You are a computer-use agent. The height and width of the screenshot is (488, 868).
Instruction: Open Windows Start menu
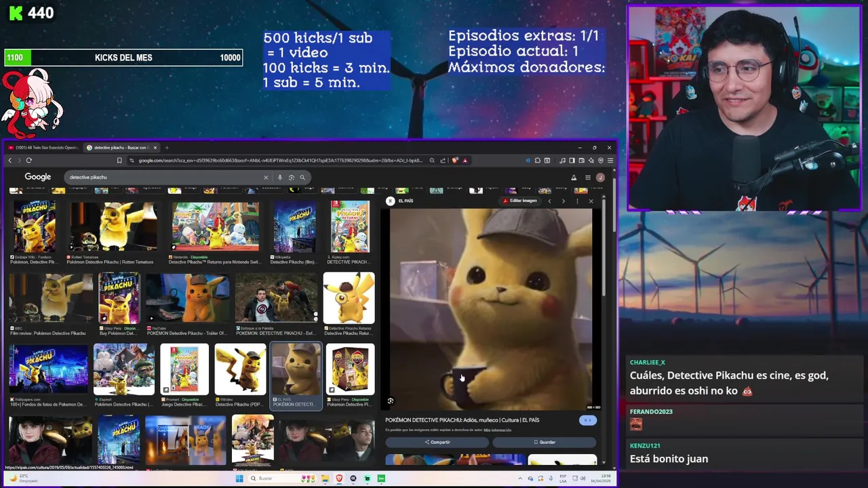pyautogui.click(x=239, y=479)
